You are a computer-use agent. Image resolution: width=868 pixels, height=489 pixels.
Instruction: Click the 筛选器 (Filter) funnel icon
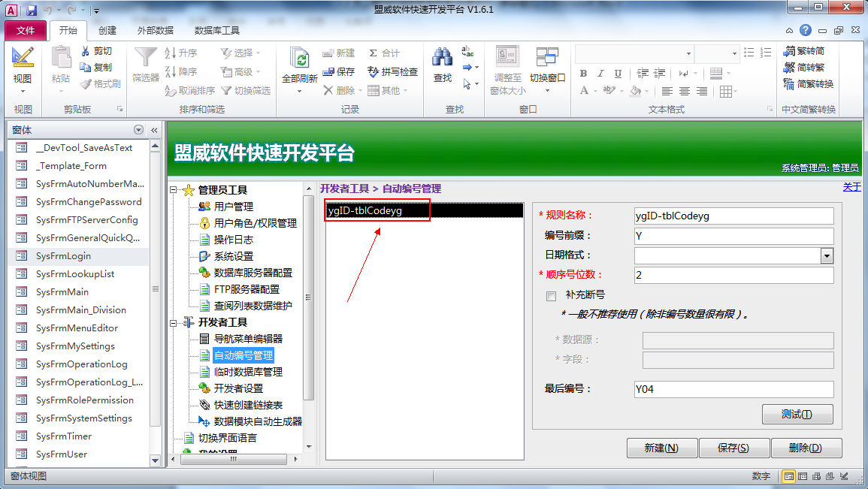146,58
